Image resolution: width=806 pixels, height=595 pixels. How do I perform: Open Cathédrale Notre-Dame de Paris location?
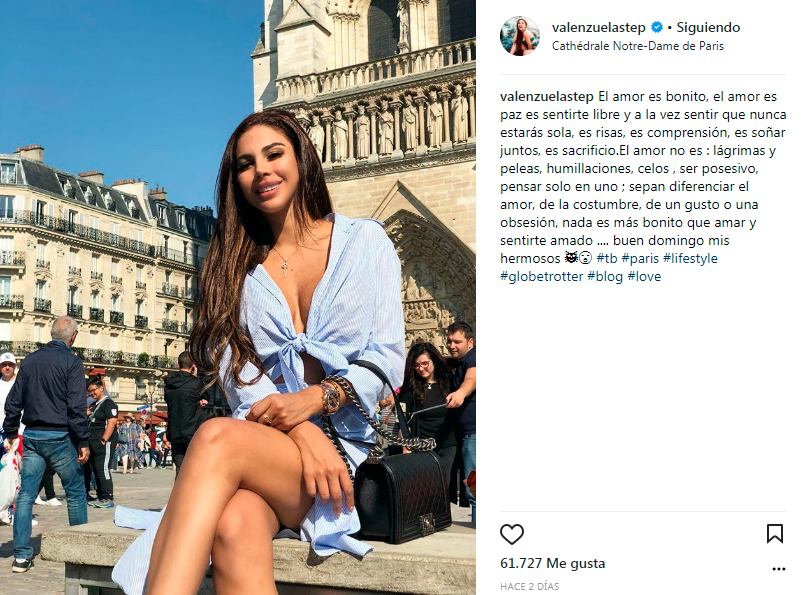click(x=637, y=46)
